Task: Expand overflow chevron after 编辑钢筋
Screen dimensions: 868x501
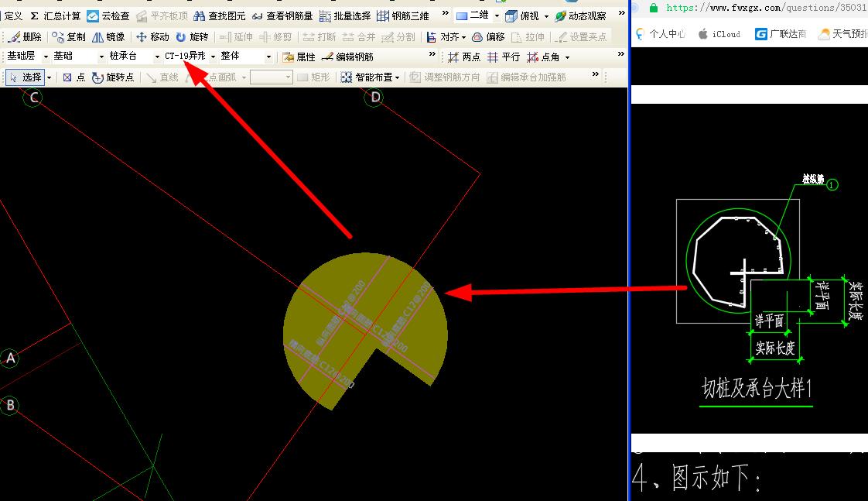Action: pyautogui.click(x=432, y=53)
